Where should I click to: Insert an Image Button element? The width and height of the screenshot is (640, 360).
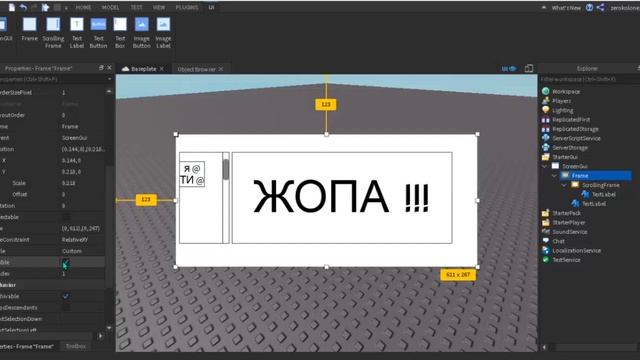[142, 33]
